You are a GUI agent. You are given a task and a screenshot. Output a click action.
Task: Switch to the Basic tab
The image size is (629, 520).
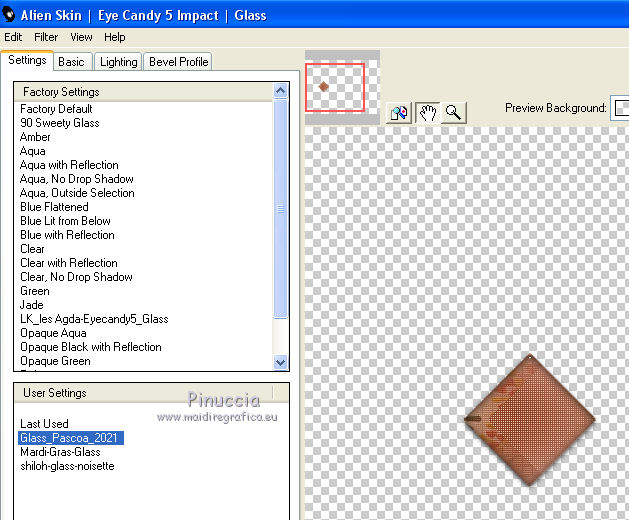tap(71, 62)
